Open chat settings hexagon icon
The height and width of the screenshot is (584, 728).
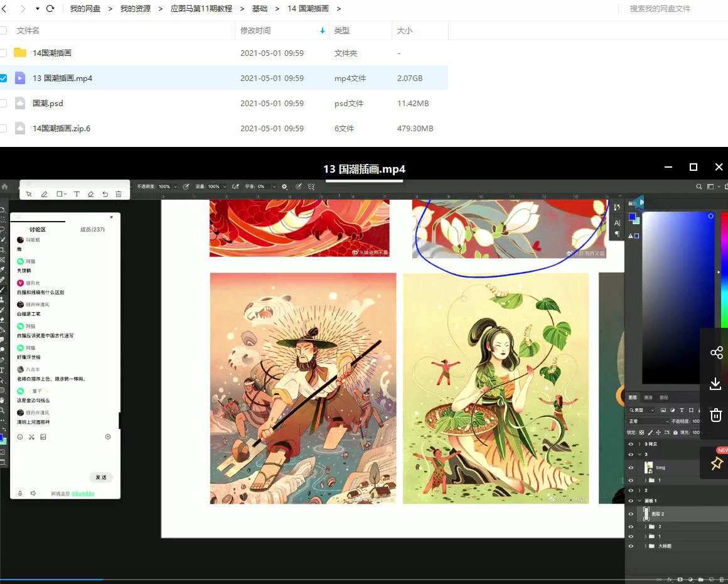pos(108,436)
